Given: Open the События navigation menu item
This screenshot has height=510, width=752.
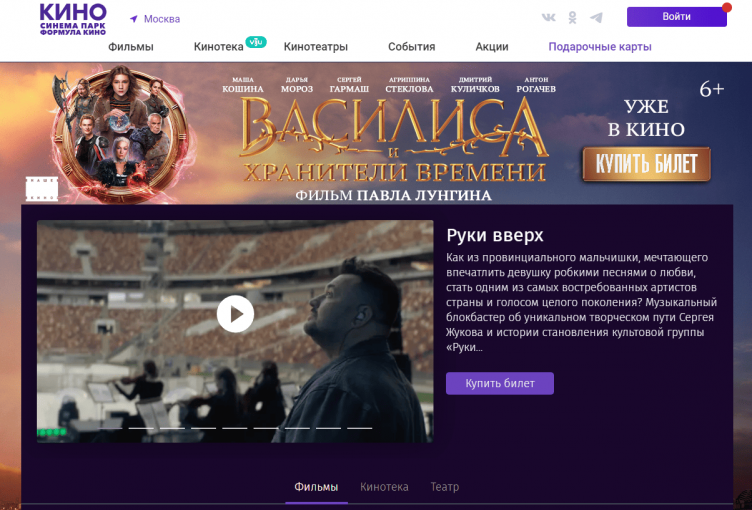Looking at the screenshot, I should (x=411, y=47).
